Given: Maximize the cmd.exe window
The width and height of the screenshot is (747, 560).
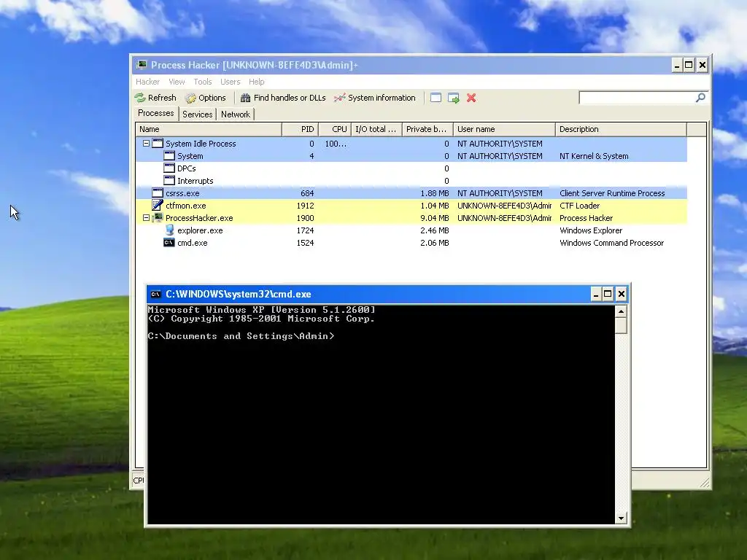Looking at the screenshot, I should point(608,294).
